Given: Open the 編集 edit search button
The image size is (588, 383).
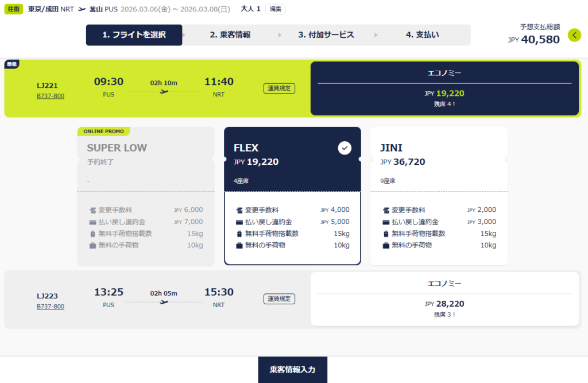Looking at the screenshot, I should pyautogui.click(x=275, y=9).
